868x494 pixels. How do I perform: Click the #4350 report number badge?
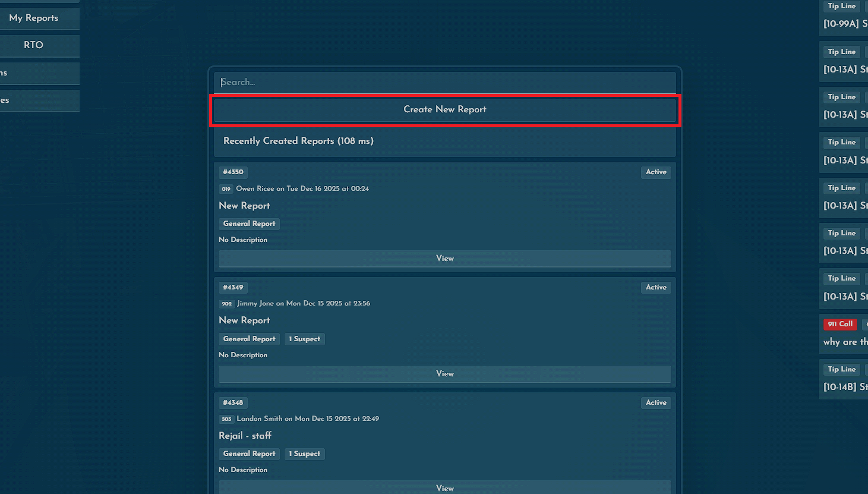tap(233, 172)
